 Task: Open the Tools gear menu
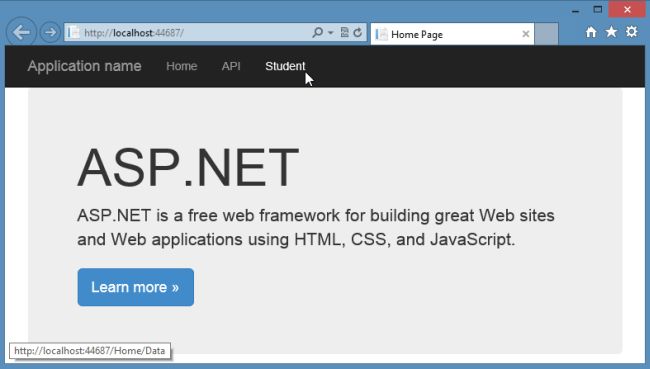pyautogui.click(x=631, y=32)
